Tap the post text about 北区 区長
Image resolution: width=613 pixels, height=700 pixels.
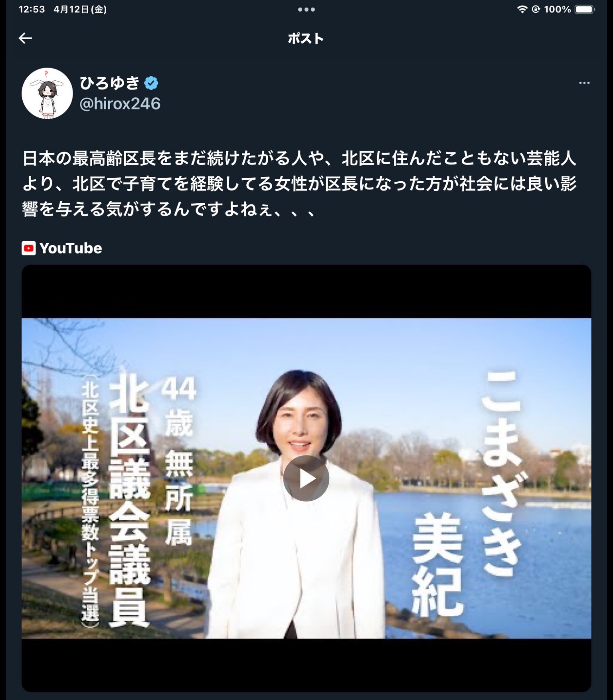(299, 184)
